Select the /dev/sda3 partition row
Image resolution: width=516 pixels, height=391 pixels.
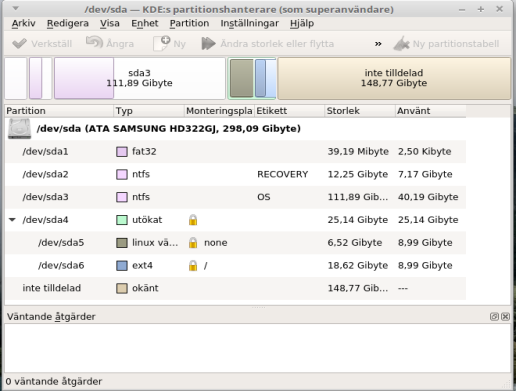click(x=235, y=197)
